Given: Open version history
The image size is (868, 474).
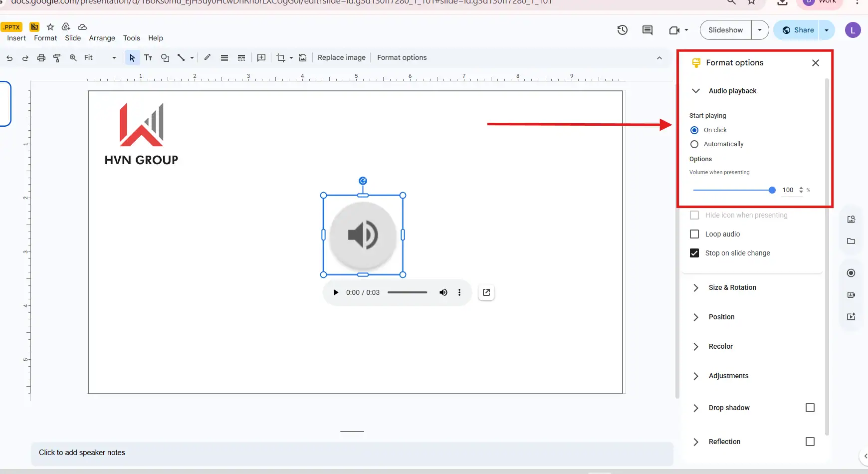Looking at the screenshot, I should tap(623, 30).
